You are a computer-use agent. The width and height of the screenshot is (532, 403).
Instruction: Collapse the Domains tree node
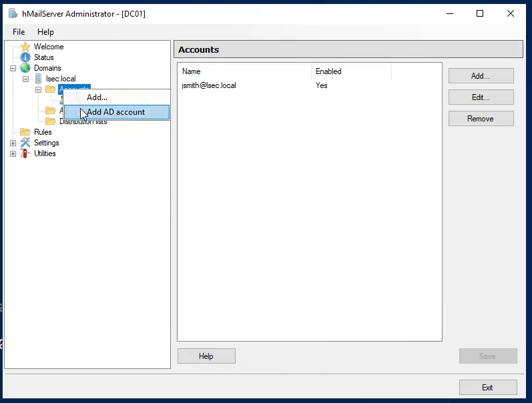click(13, 68)
